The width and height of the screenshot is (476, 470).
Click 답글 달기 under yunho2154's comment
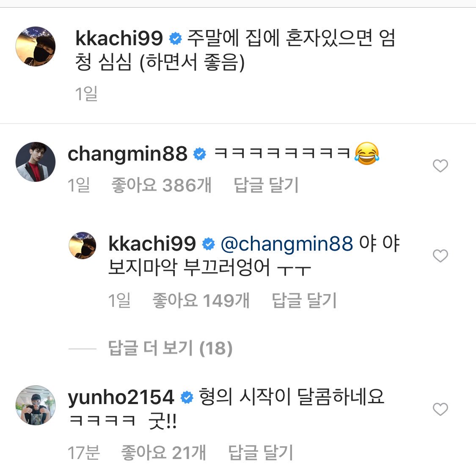coord(261,452)
